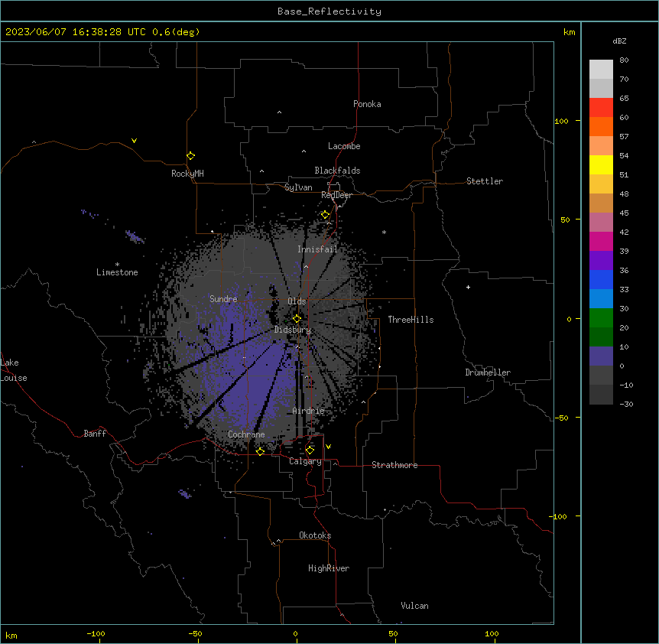Click the km unit label at top right
This screenshot has height=644, width=659.
point(569,32)
